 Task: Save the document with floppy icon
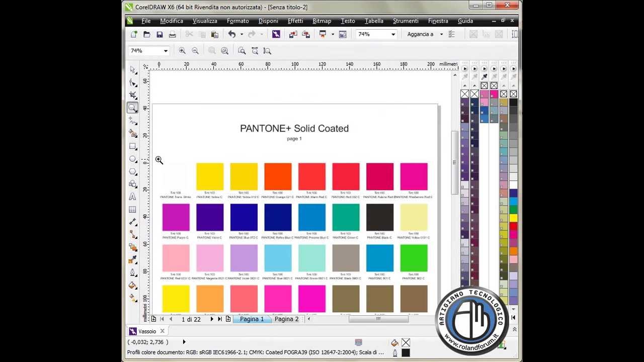[x=159, y=34]
